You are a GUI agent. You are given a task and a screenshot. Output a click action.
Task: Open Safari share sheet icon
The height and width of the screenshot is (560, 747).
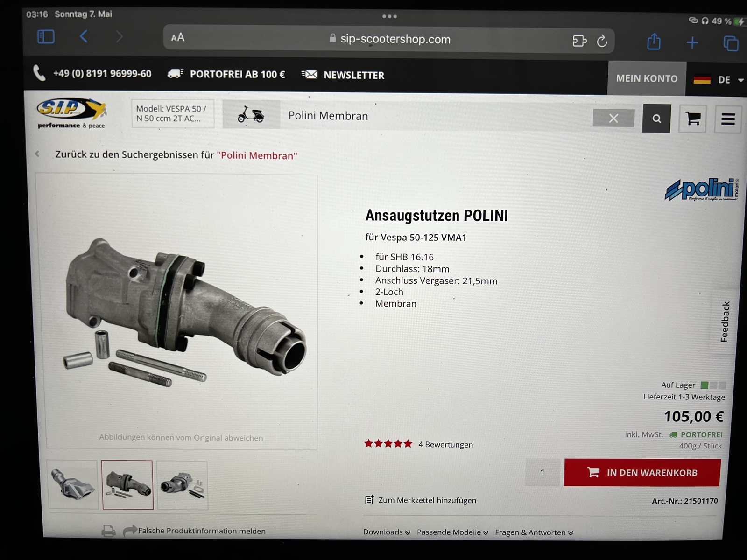(x=654, y=42)
